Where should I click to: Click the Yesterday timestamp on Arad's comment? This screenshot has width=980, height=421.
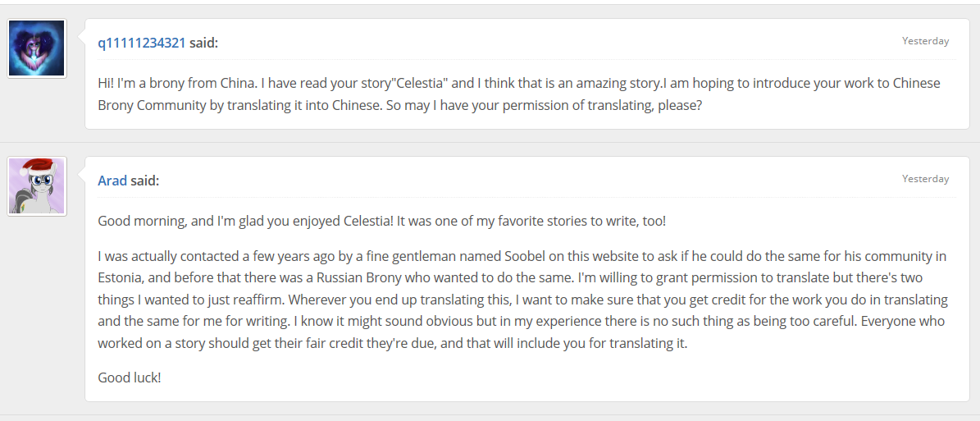925,179
